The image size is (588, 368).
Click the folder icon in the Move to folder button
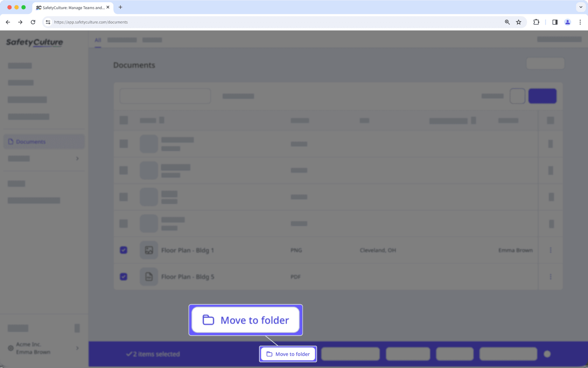point(209,320)
